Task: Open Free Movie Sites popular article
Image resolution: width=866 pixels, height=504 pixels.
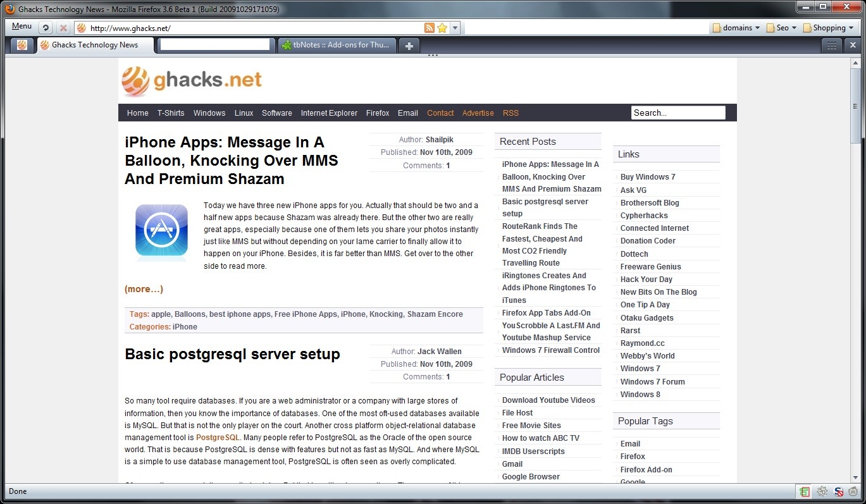Action: (531, 426)
